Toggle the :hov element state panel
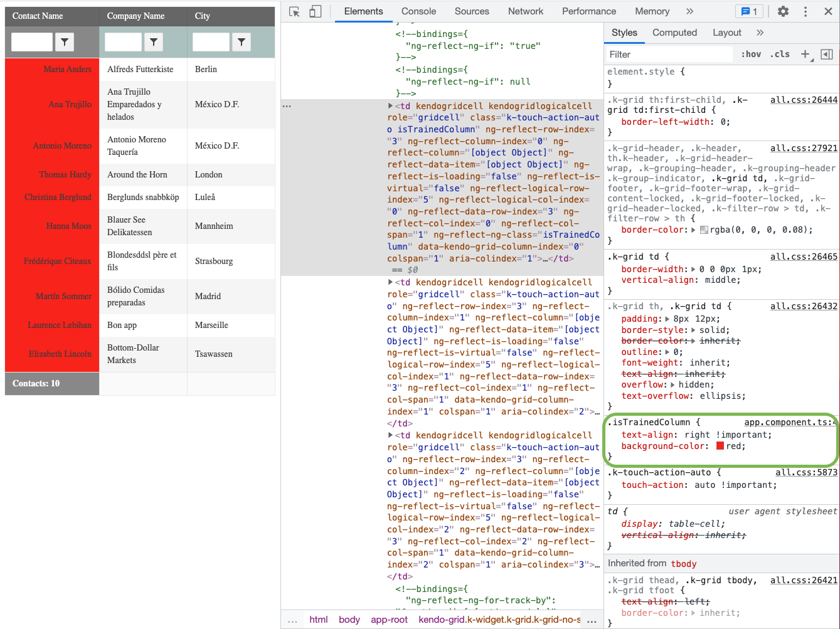 pyautogui.click(x=751, y=55)
